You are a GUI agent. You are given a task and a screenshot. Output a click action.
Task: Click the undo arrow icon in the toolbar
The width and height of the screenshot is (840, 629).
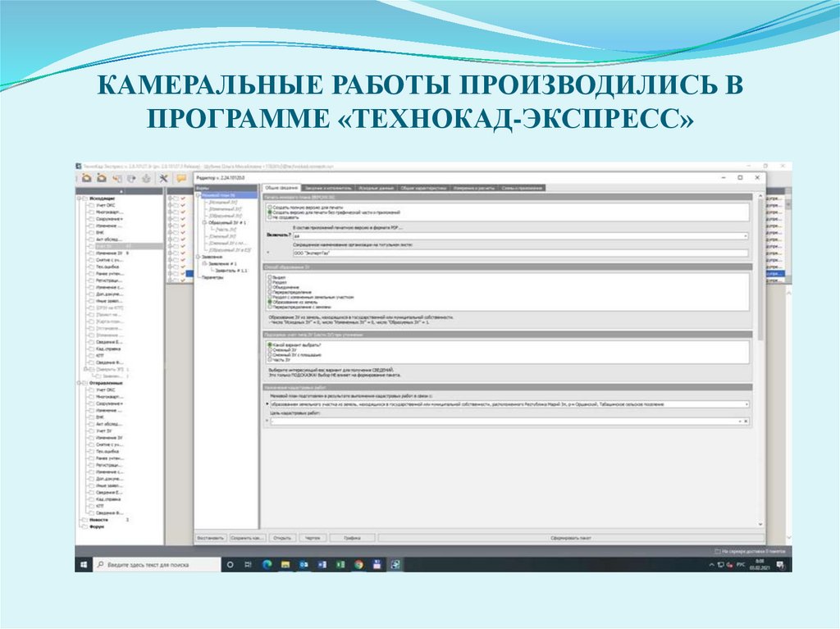click(117, 178)
